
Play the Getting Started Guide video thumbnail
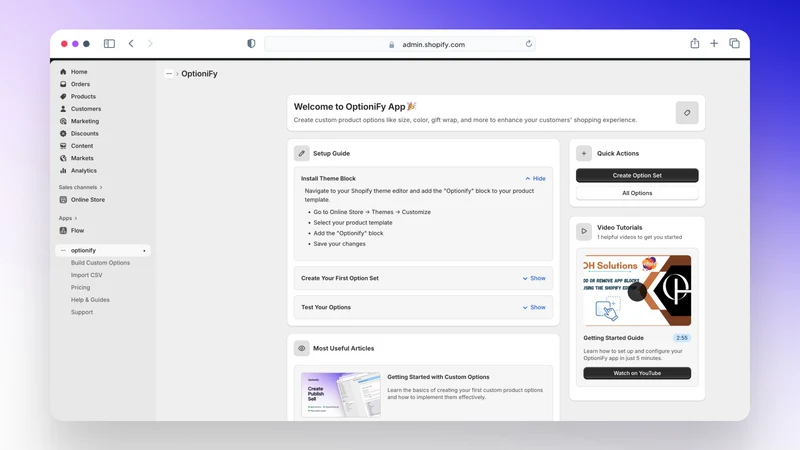tap(637, 291)
